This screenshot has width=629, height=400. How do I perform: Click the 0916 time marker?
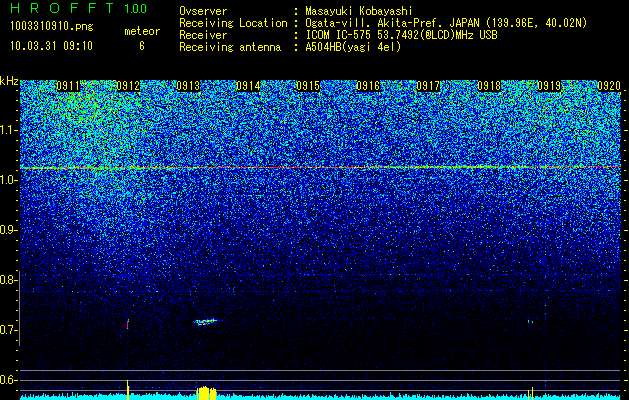pos(368,86)
